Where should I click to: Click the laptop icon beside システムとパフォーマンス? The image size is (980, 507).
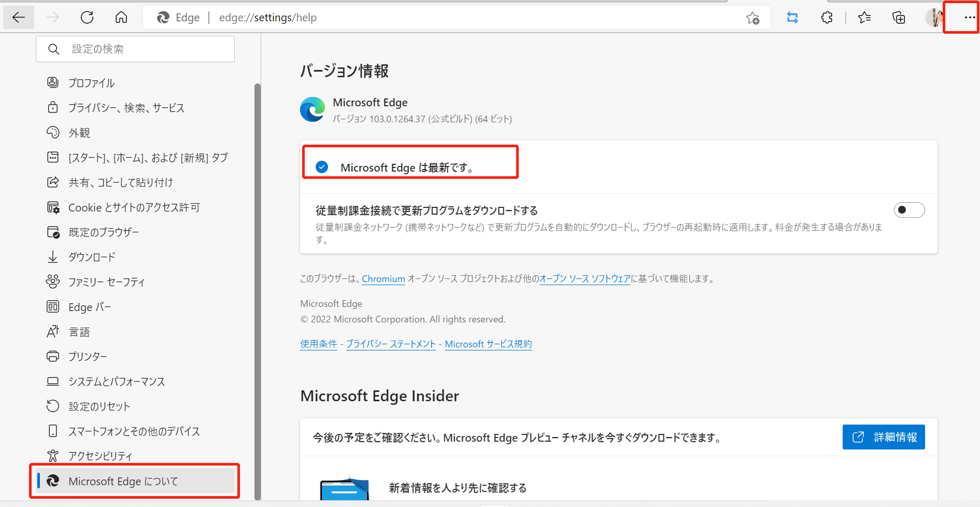[53, 381]
